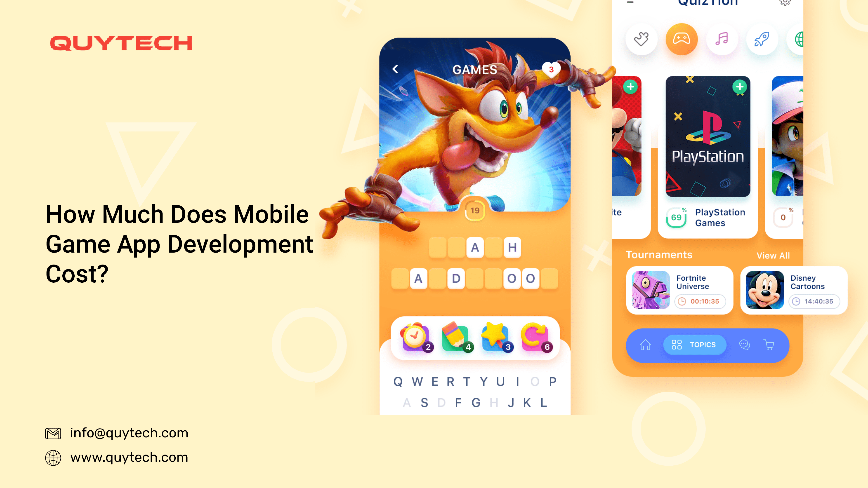Click the Games category icon

click(682, 39)
